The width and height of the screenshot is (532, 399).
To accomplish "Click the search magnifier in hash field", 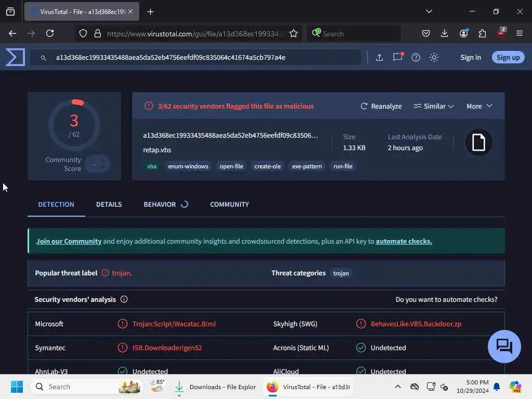I will click(44, 58).
